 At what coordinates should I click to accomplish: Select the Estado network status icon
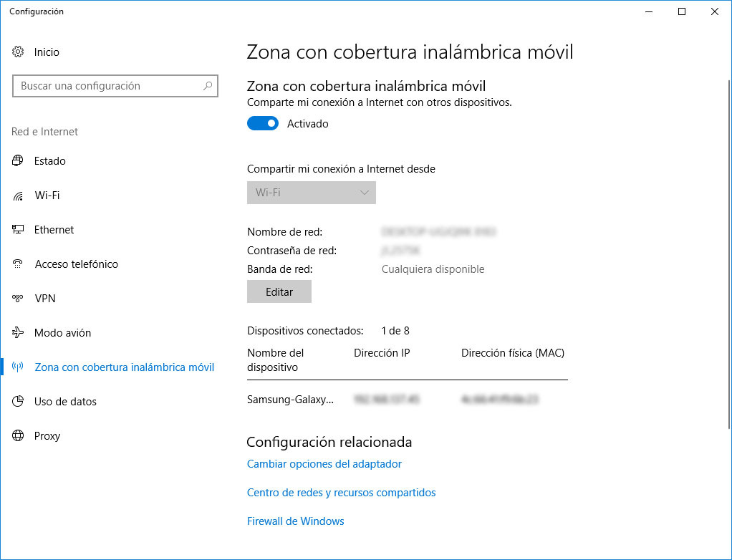pyautogui.click(x=17, y=160)
